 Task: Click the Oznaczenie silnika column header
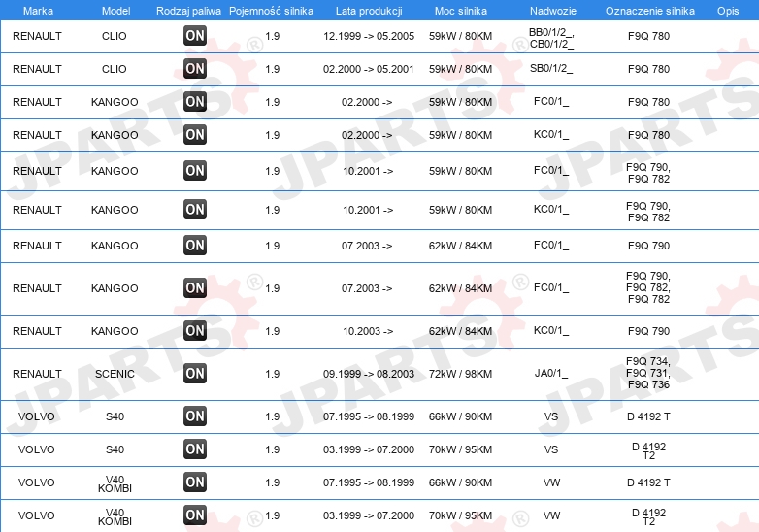coord(649,11)
